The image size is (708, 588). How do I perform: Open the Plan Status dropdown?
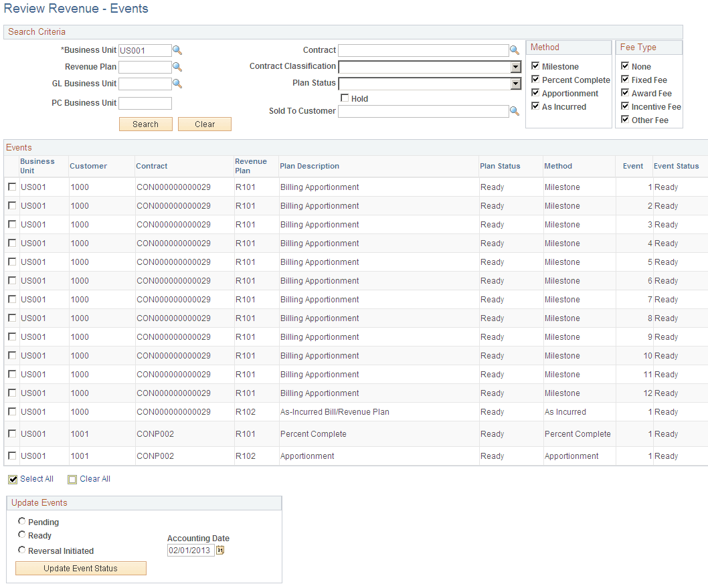[x=515, y=83]
